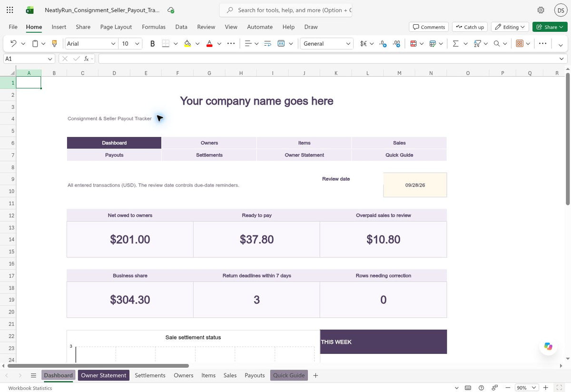Click the Owners navigation link
This screenshot has height=392, width=571.
pyautogui.click(x=209, y=143)
